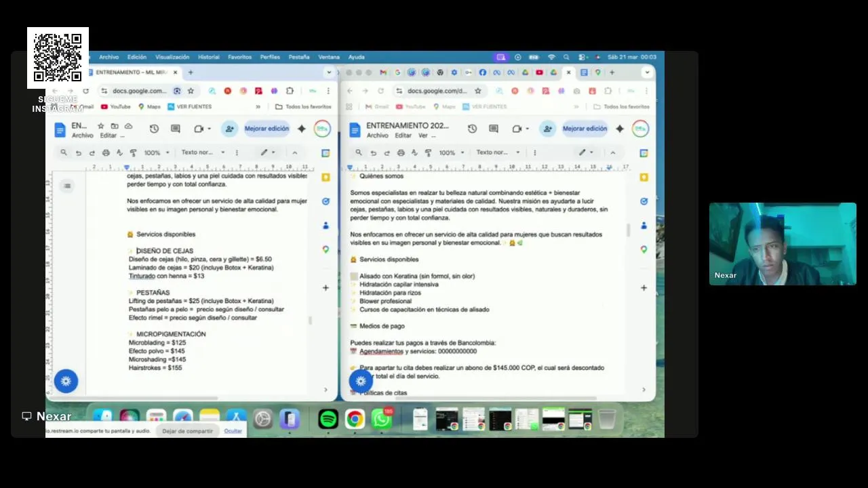Open YouTube bookmark in the left window
The image size is (868, 488).
point(115,106)
